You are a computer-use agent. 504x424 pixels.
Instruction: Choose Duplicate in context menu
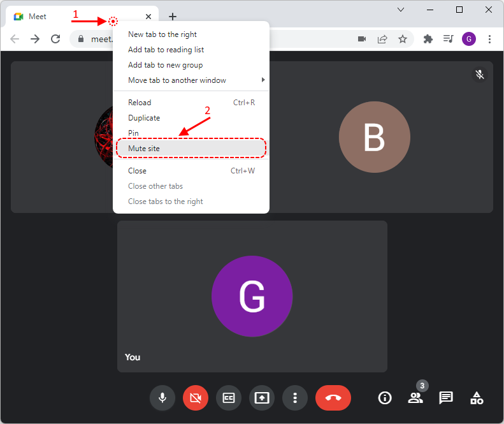[191, 118]
